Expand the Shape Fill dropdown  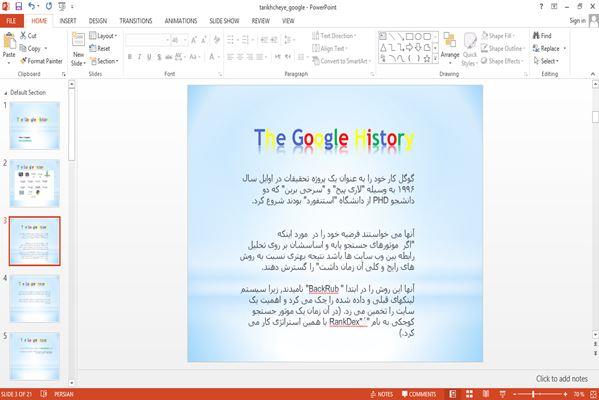click(498, 36)
